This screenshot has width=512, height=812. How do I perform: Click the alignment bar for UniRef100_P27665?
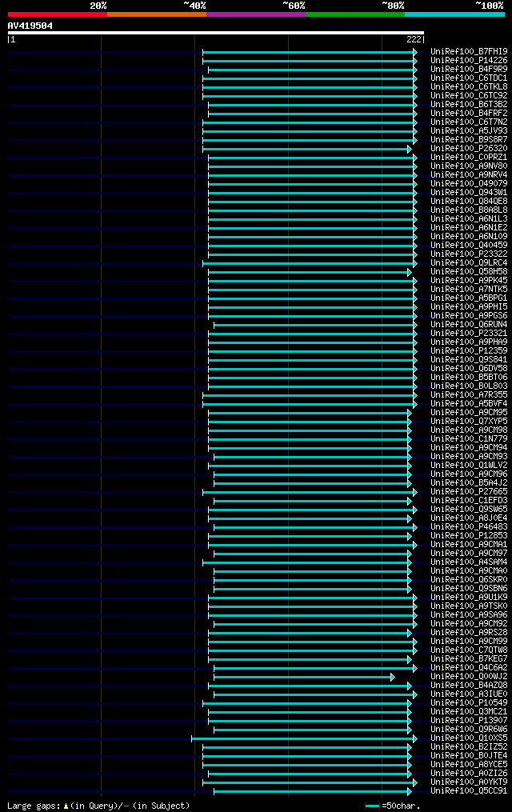310,493
